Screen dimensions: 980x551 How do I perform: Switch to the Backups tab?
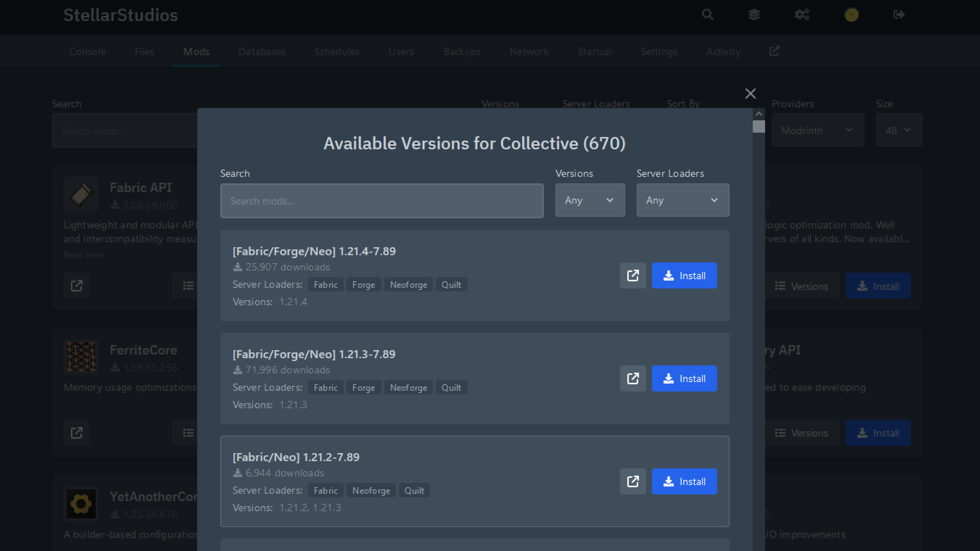pyautogui.click(x=462, y=52)
